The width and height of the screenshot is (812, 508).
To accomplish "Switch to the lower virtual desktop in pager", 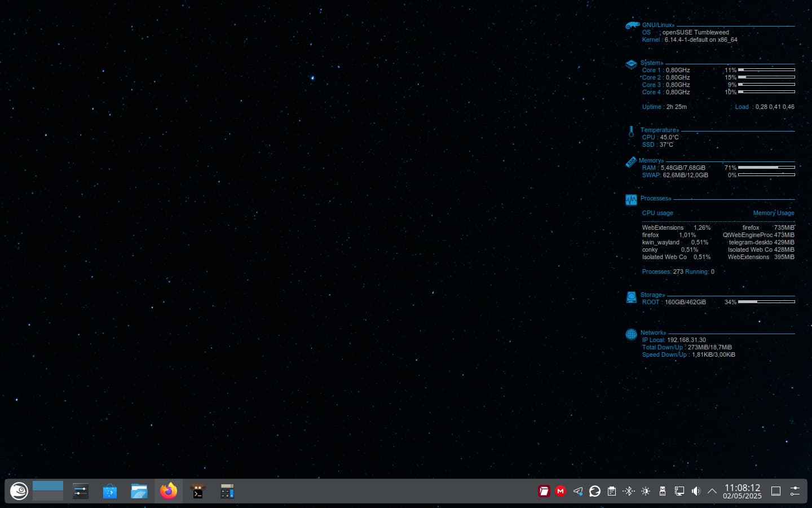I will point(48,496).
